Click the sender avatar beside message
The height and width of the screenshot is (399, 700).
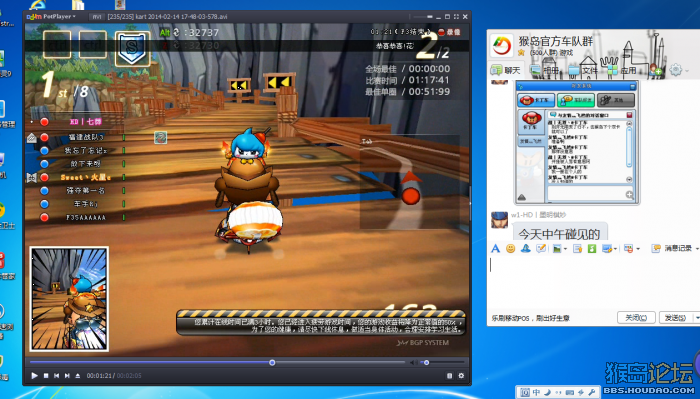click(x=500, y=220)
